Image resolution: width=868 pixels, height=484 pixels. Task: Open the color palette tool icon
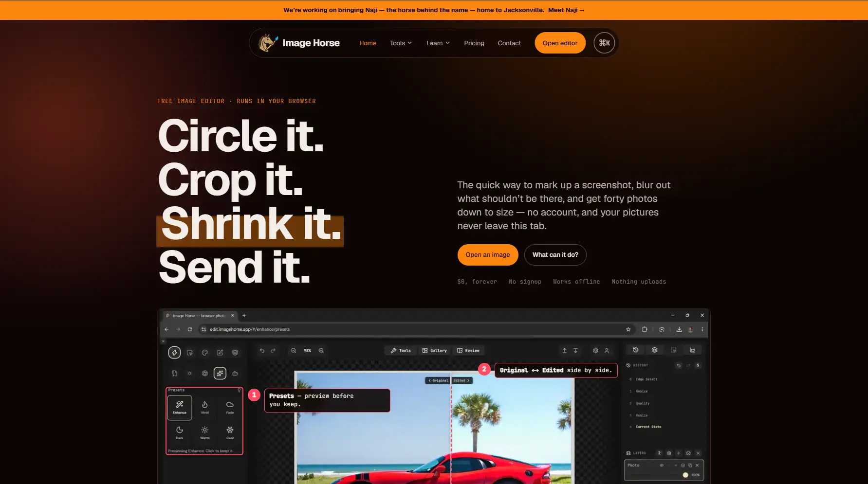pos(205,353)
